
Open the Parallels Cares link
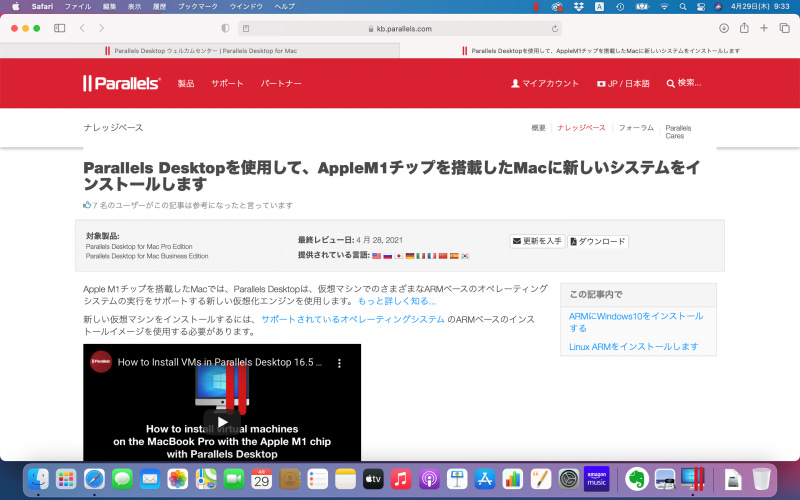678,132
